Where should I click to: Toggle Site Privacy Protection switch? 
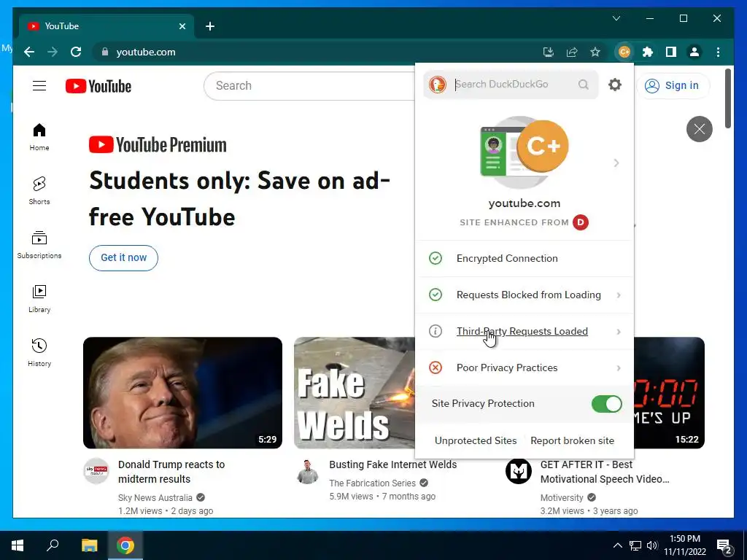pyautogui.click(x=606, y=404)
